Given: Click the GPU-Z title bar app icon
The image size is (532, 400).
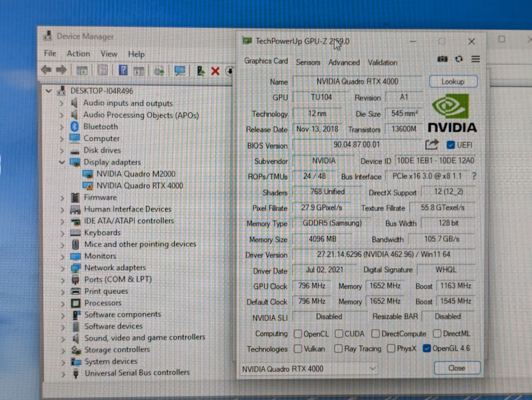Looking at the screenshot, I should click(247, 41).
